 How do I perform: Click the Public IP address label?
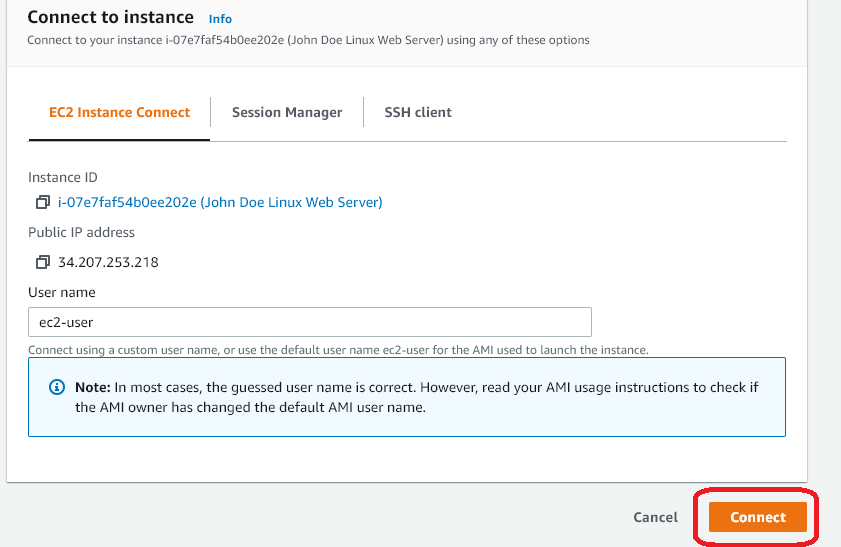(x=82, y=232)
